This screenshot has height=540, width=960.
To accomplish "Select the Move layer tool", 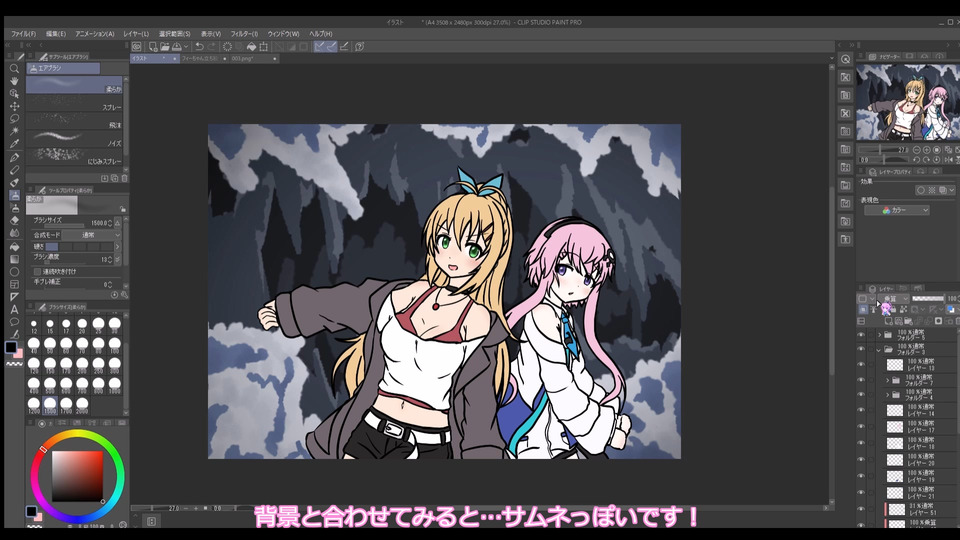I will [14, 106].
